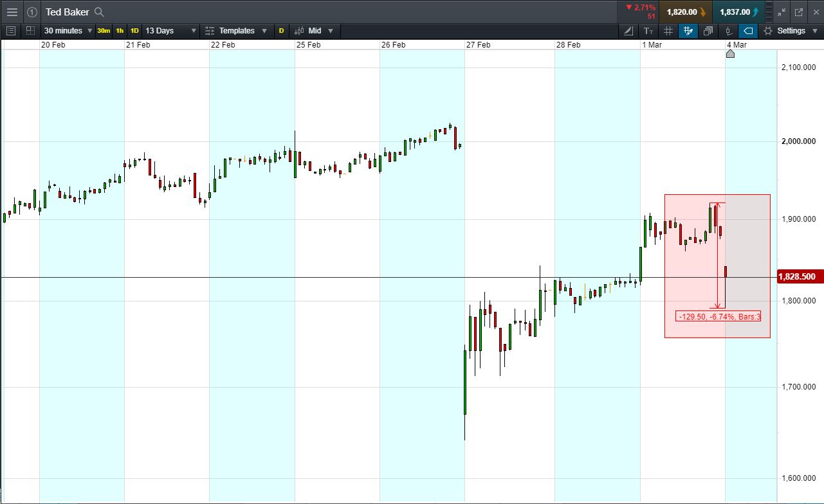Click the measurement label -129.50, -6.74%, Bars:3
Viewport: 824px width, 504px height.
(x=719, y=316)
